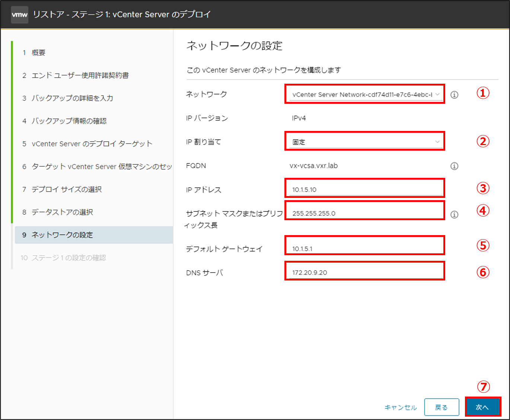Click the 次へ button
510x420 pixels.
pos(482,407)
